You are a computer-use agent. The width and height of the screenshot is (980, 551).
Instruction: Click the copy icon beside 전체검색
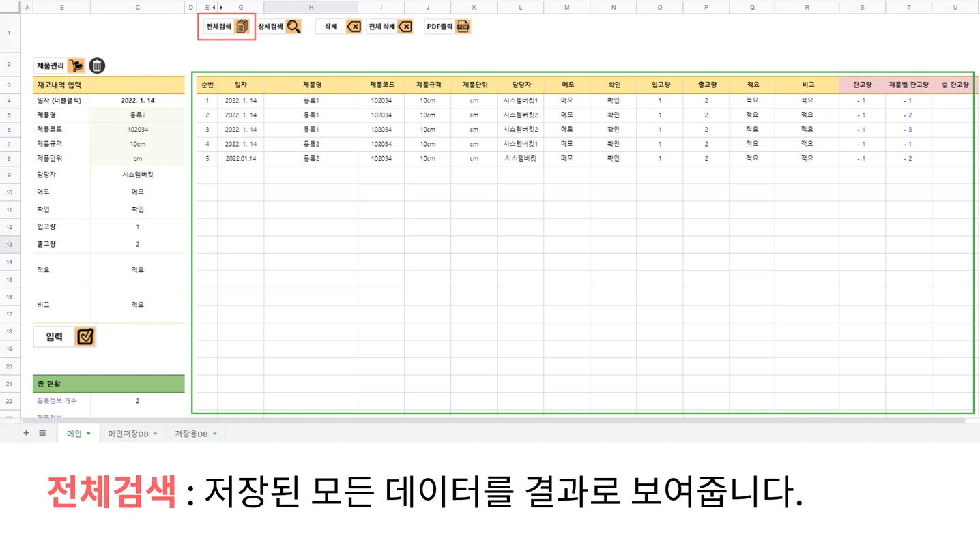point(242,27)
